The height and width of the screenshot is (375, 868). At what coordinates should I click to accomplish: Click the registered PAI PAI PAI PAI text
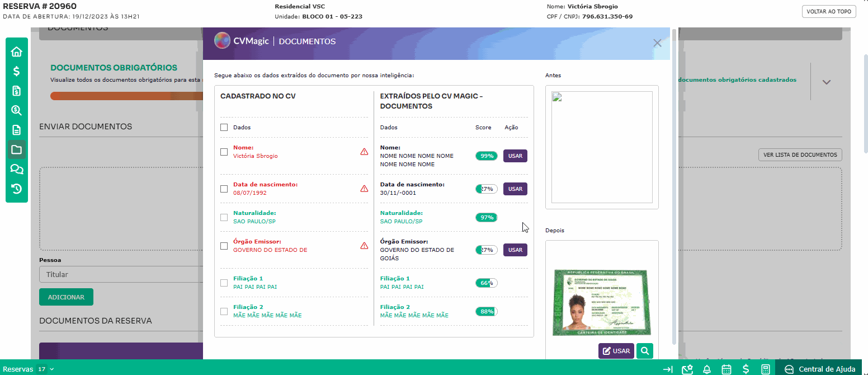tap(255, 287)
